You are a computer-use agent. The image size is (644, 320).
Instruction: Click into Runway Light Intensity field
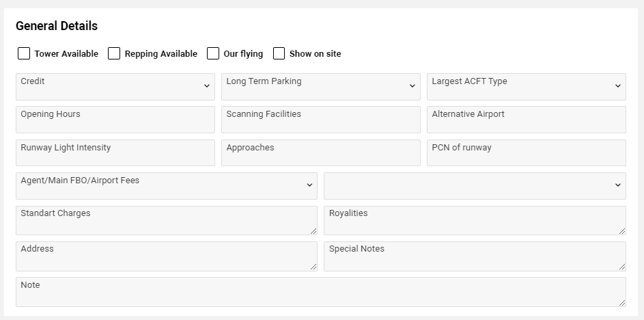[x=115, y=153]
